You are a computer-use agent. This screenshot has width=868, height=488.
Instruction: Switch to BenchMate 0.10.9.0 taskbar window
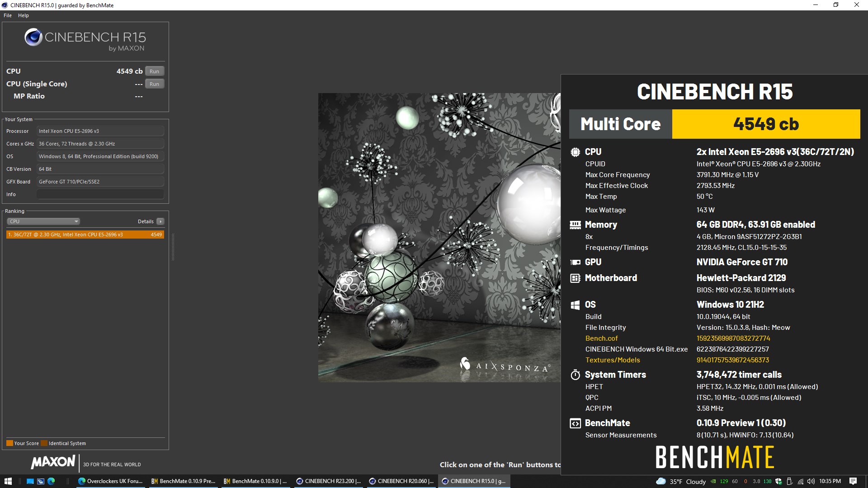(x=256, y=481)
